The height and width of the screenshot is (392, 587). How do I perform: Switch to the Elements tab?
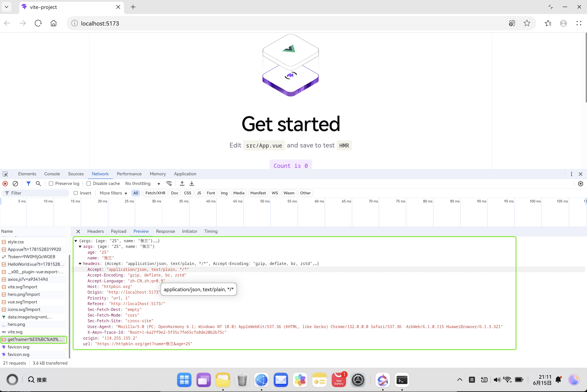pos(27,174)
